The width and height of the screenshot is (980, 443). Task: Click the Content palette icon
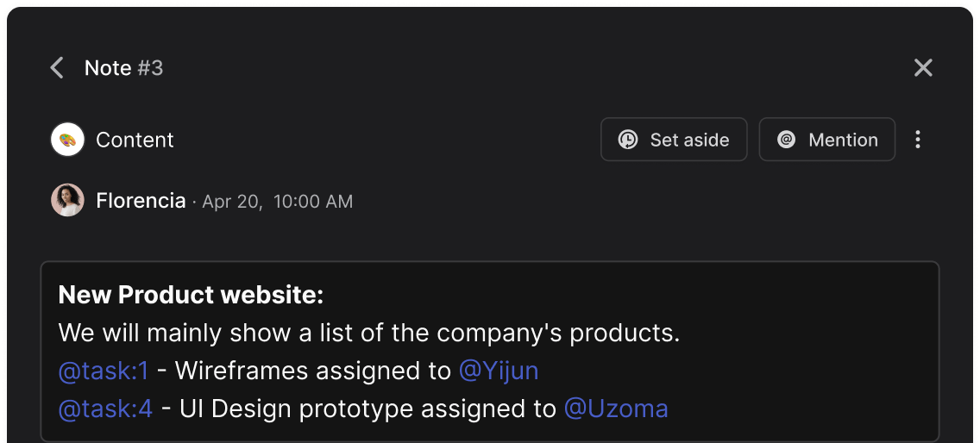[67, 140]
